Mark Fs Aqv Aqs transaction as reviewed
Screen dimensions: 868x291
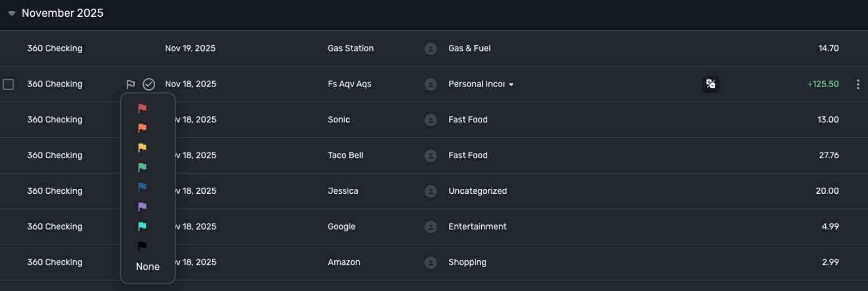click(148, 84)
